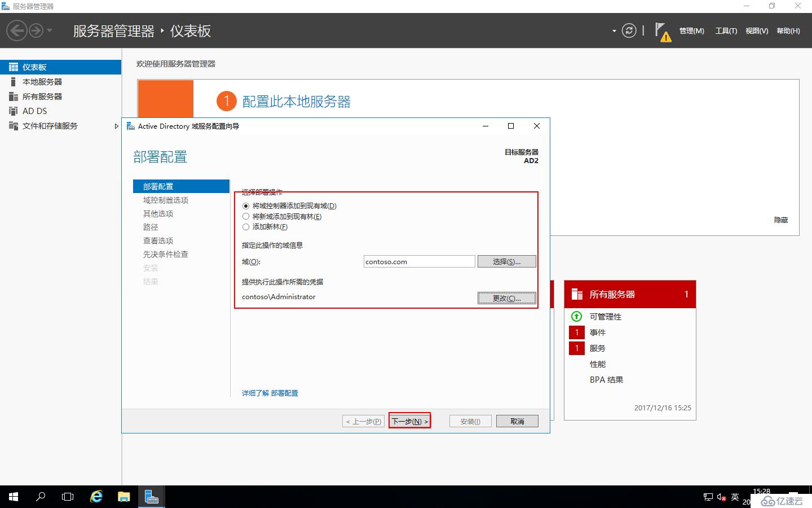The width and height of the screenshot is (812, 508).
Task: Click green manageability status icon
Action: click(x=577, y=317)
